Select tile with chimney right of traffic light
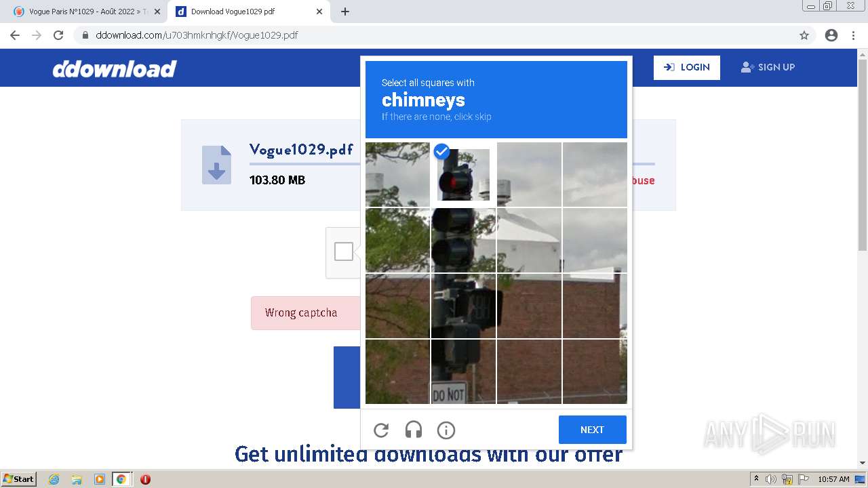Screen dimensions: 868x488 click(529, 174)
